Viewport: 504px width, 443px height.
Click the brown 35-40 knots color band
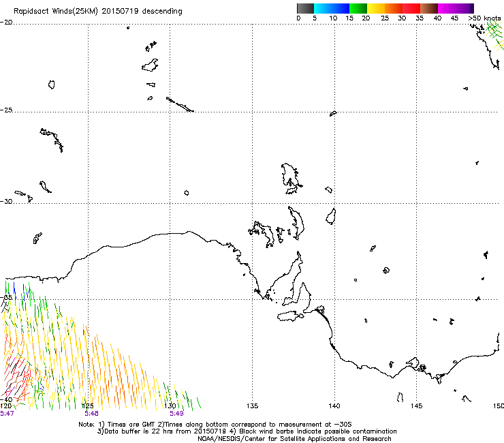(x=429, y=8)
